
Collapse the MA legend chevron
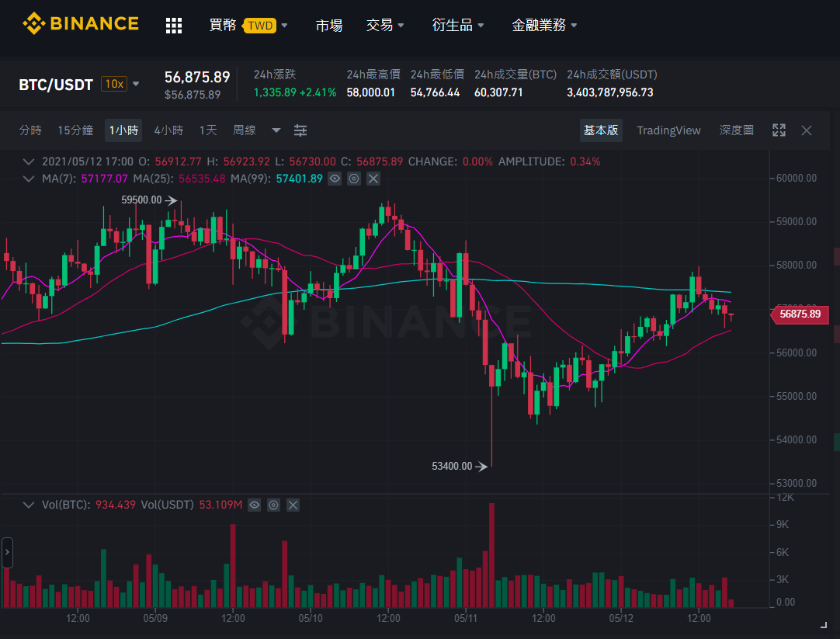(29, 179)
